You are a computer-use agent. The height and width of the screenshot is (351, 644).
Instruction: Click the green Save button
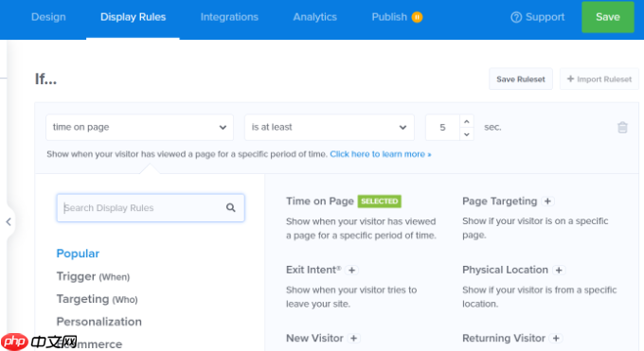pyautogui.click(x=608, y=17)
